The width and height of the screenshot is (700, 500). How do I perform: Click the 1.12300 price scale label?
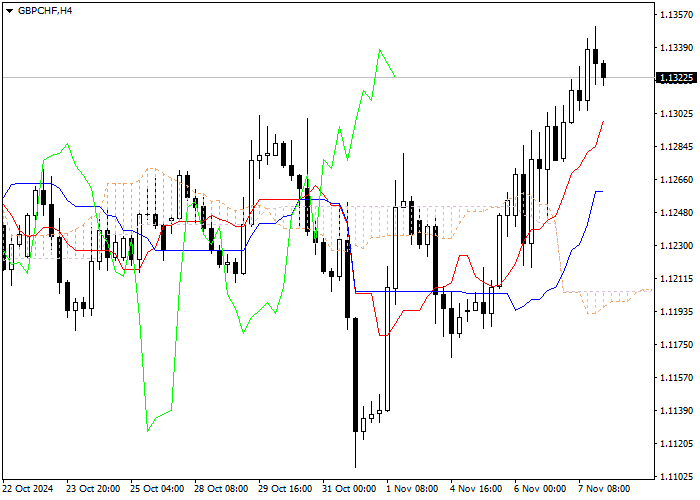[x=676, y=246]
